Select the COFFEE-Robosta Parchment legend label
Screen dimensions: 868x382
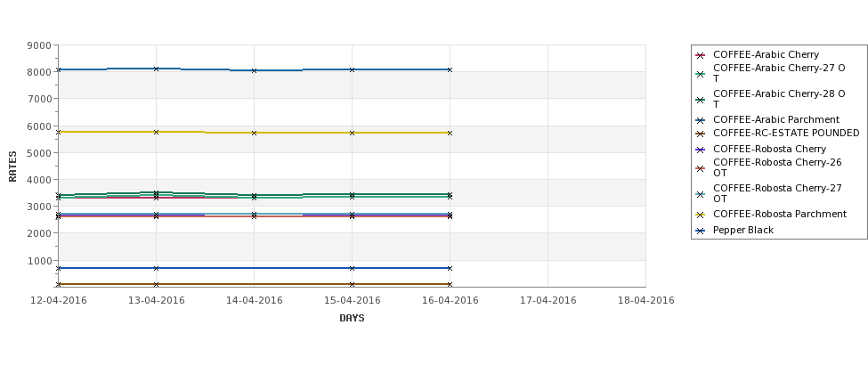[780, 215]
